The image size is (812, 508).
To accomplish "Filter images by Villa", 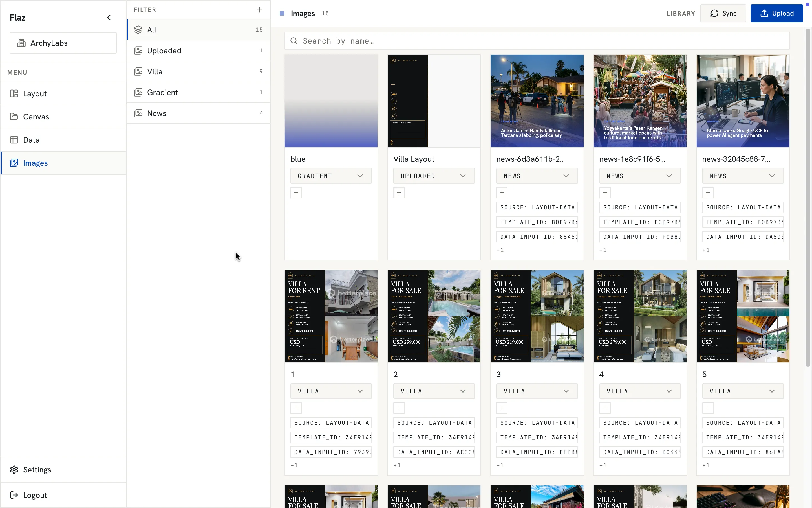I will coord(199,71).
